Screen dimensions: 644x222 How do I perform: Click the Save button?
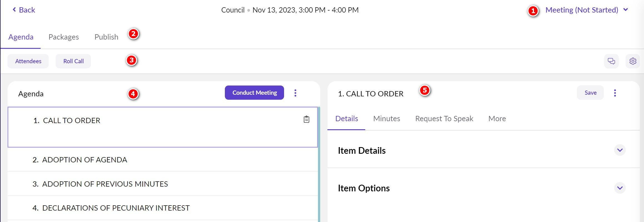pos(590,93)
